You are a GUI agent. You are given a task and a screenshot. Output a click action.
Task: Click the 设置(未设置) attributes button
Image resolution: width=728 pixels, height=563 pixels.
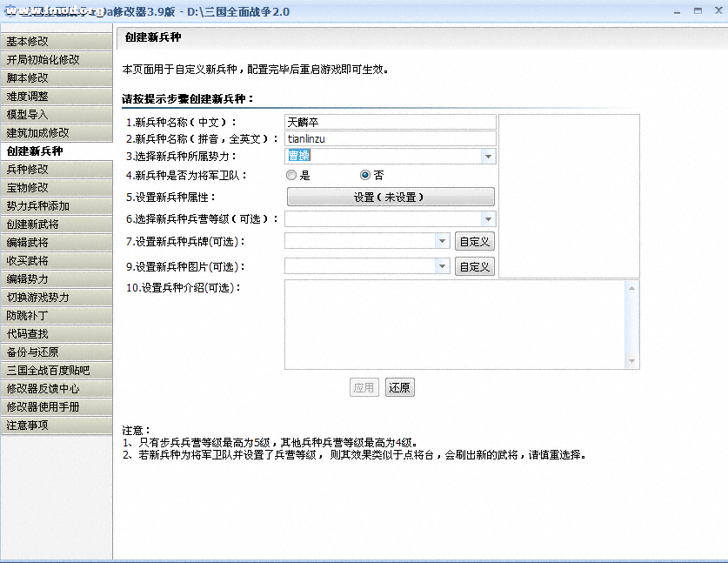[x=389, y=198]
